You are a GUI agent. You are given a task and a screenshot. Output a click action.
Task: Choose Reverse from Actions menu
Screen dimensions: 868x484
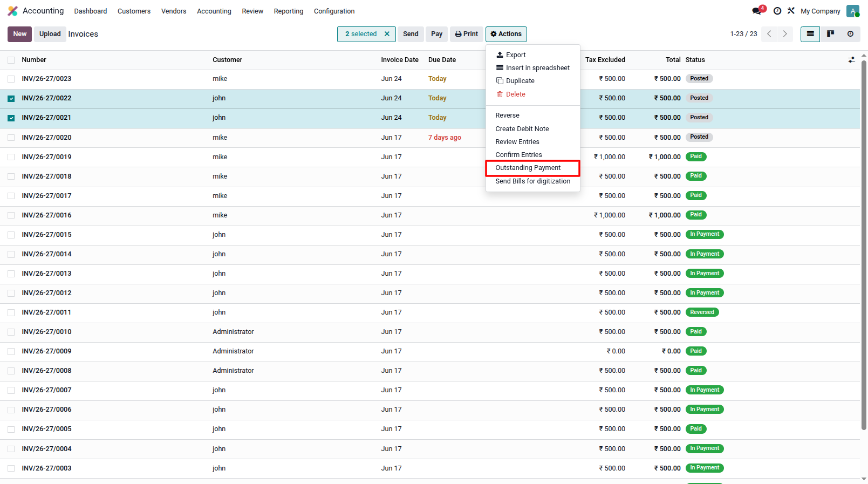tap(533, 115)
